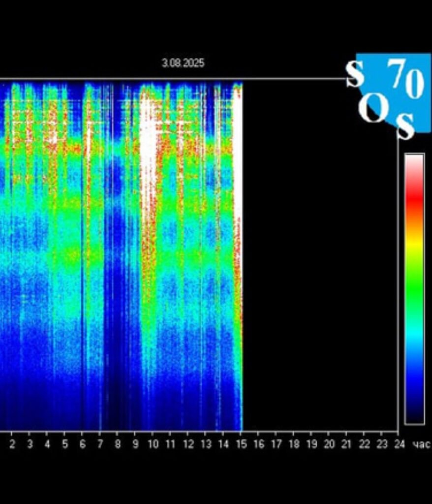Viewport: 432px width, 504px height.
Task: Click hour label 21 on the axis
Action: point(346,444)
